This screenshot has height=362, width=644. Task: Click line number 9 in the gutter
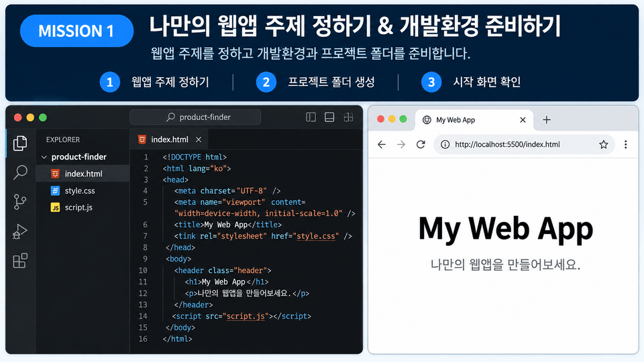click(145, 259)
